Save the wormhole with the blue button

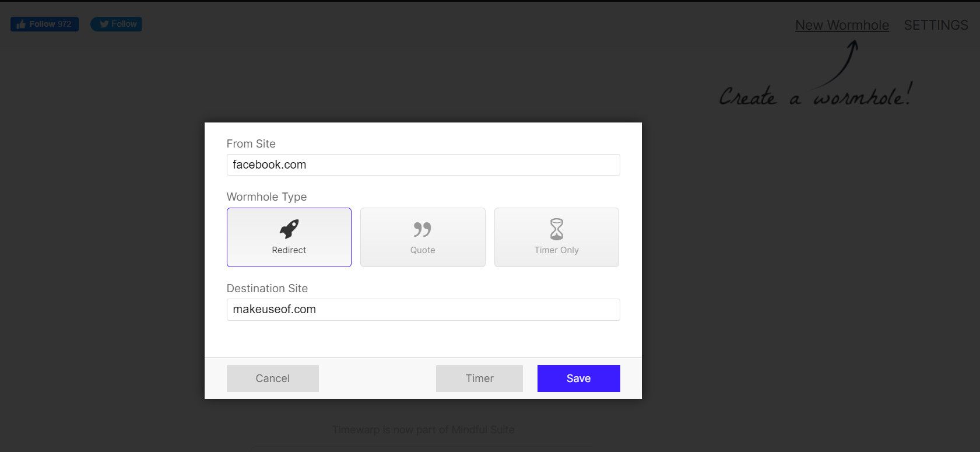578,379
